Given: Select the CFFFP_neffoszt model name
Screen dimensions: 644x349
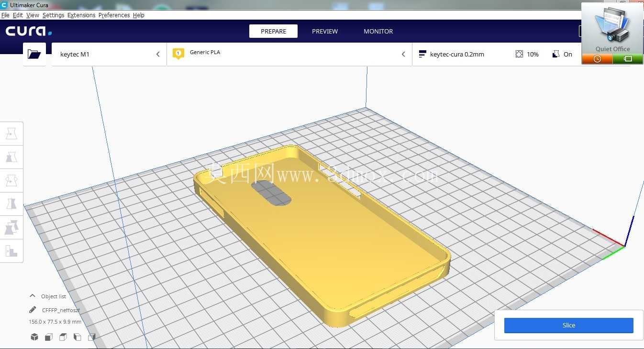Looking at the screenshot, I should 61,310.
